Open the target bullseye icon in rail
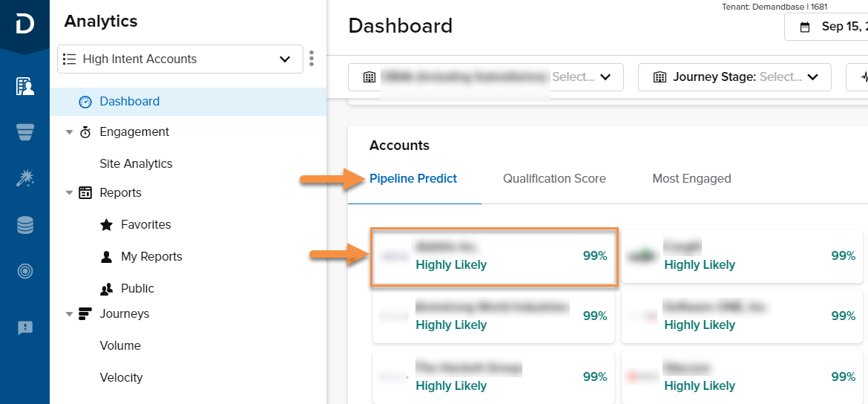The image size is (868, 404). pyautogui.click(x=25, y=271)
